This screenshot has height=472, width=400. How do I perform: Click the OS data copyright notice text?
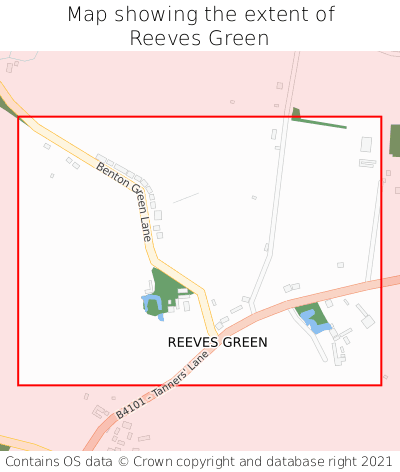199,462
